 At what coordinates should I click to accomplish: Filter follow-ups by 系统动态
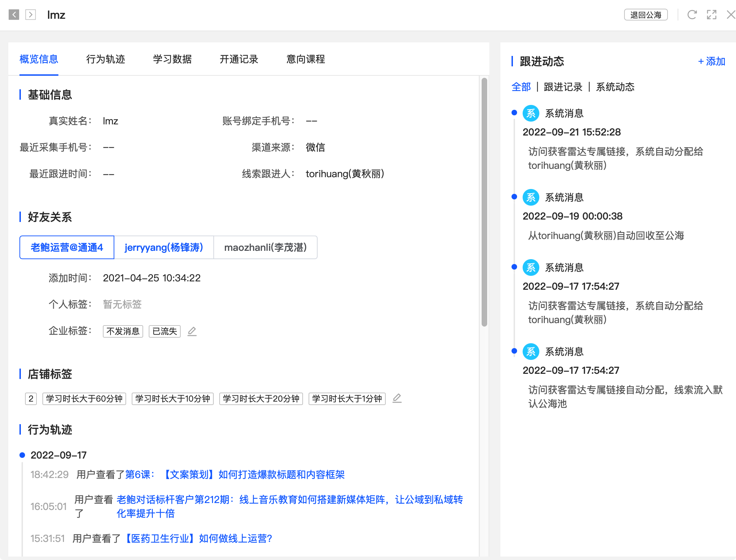tap(615, 87)
